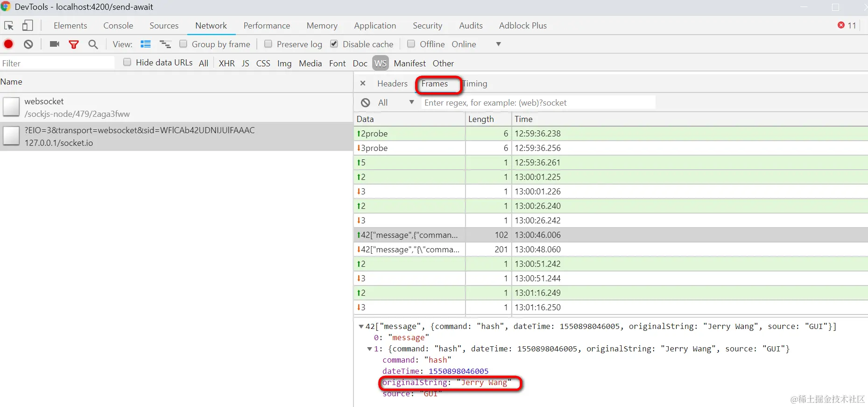This screenshot has height=407, width=868.
Task: Filter requests by Manifest
Action: point(409,63)
